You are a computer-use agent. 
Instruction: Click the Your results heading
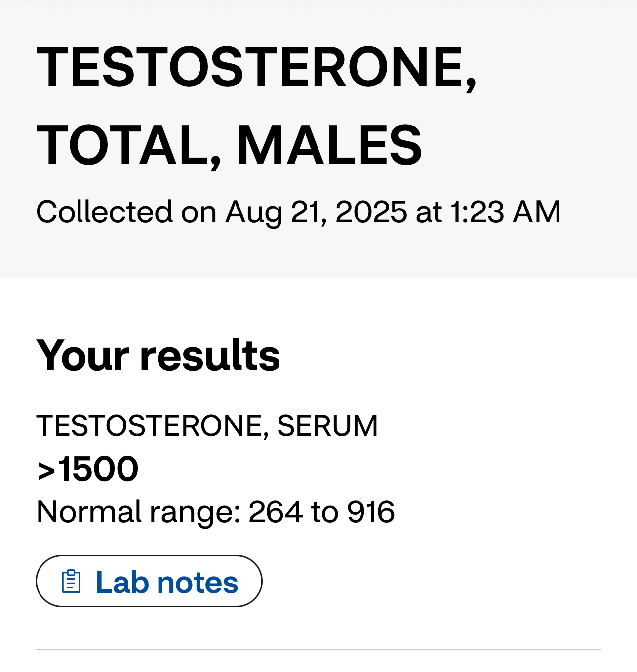(x=158, y=355)
